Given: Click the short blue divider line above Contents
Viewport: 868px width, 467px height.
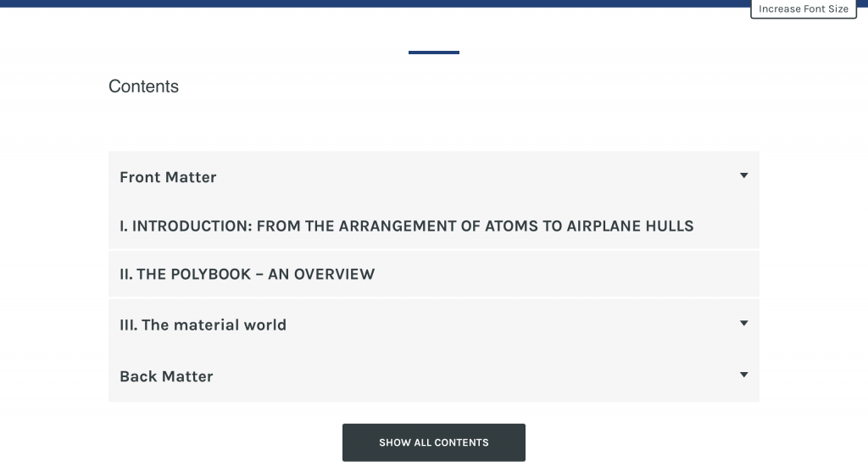Looking at the screenshot, I should point(433,53).
